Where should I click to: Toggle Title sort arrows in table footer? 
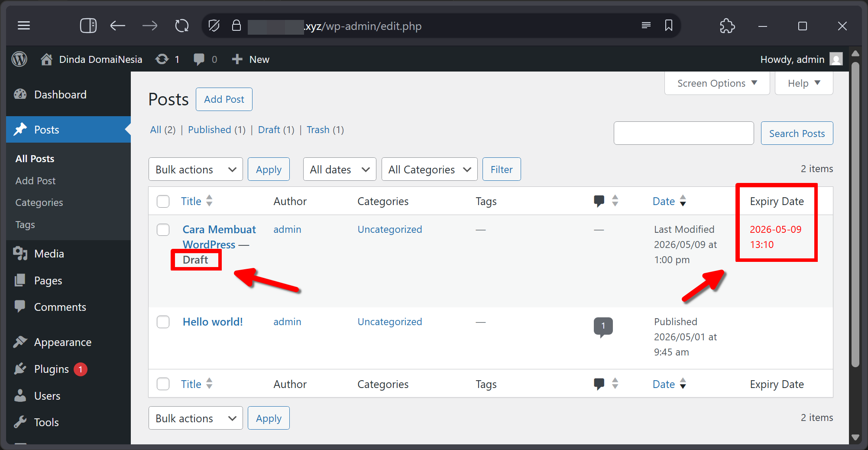tap(209, 384)
